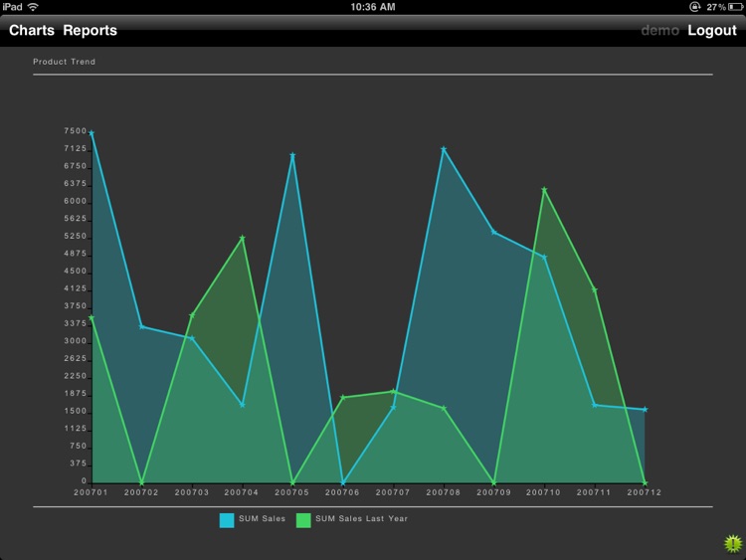Tap the 200712 x-axis label
The width and height of the screenshot is (746, 560).
click(x=645, y=492)
